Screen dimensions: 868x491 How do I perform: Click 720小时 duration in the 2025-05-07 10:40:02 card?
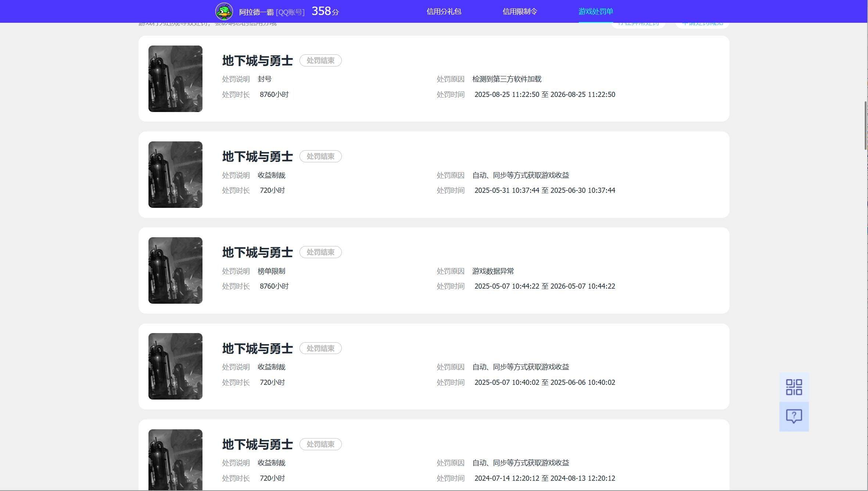(272, 382)
